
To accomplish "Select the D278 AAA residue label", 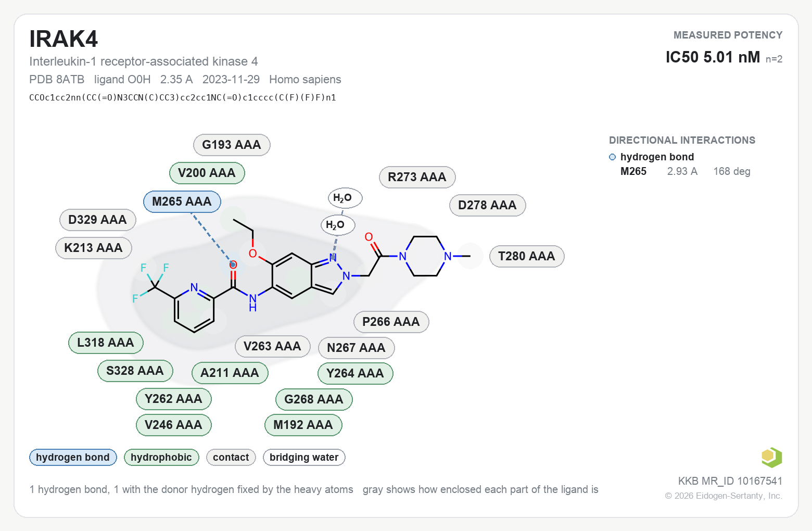I will pyautogui.click(x=488, y=205).
